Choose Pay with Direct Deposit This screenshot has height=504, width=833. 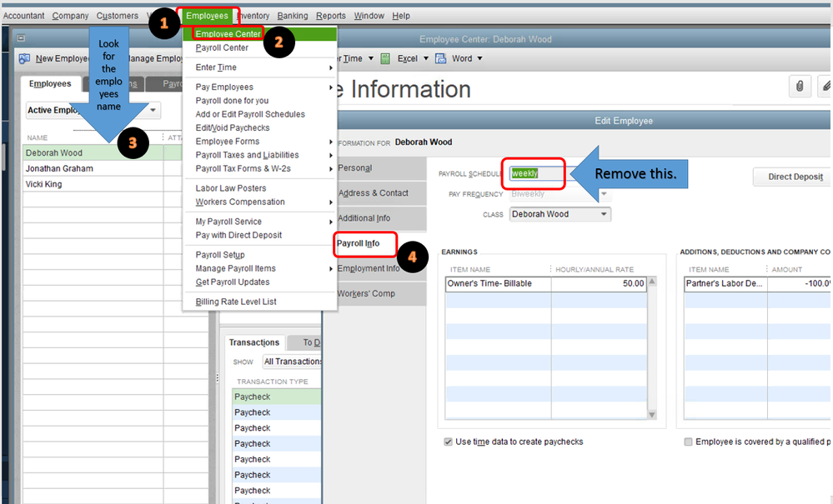click(x=238, y=235)
